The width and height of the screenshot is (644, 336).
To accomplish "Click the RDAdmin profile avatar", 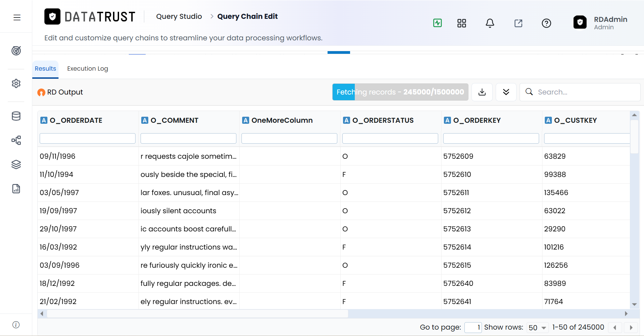I will tap(580, 23).
